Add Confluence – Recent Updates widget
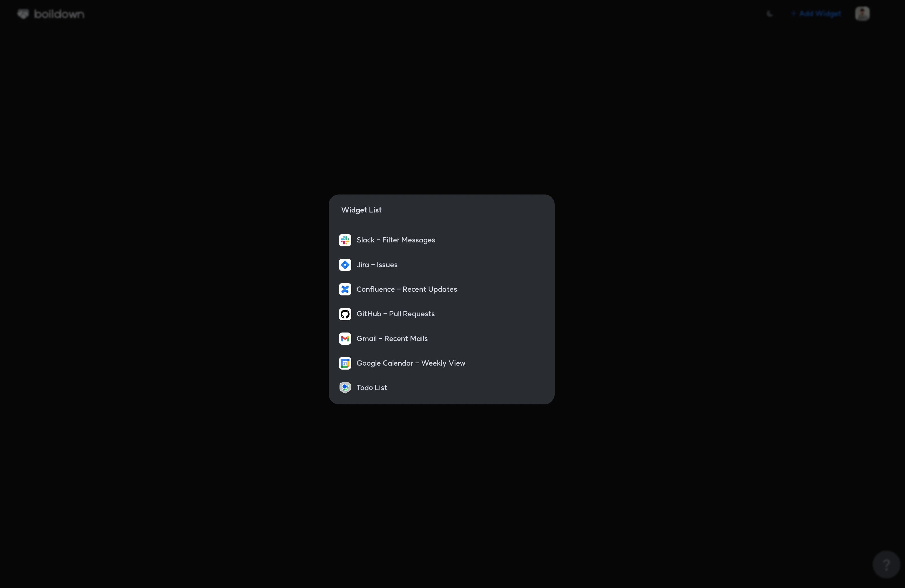905x588 pixels. (407, 290)
